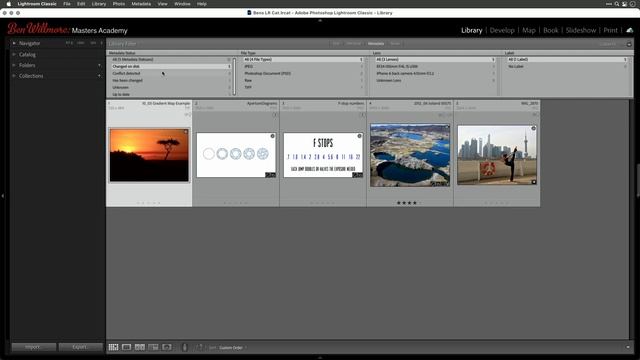
Task: Click the Import button
Action: (x=33, y=347)
